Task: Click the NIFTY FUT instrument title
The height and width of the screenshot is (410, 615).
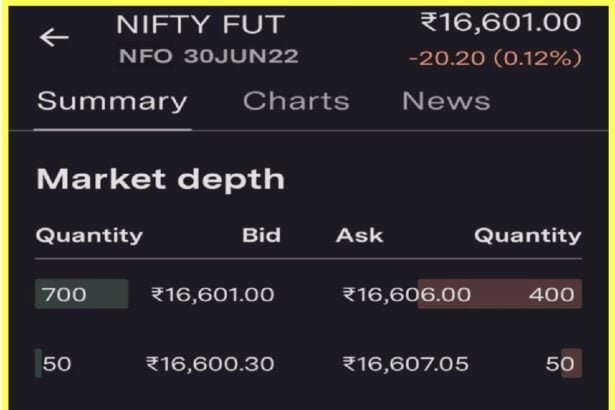Action: (x=200, y=25)
